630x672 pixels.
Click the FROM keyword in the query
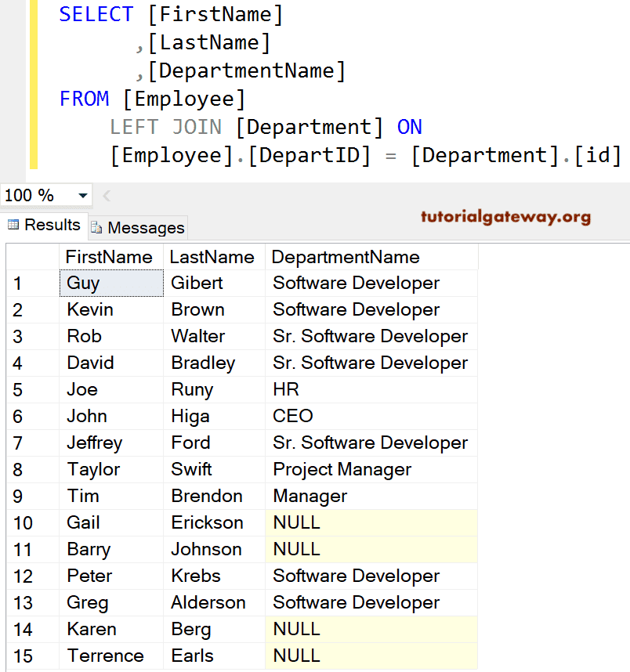(84, 99)
